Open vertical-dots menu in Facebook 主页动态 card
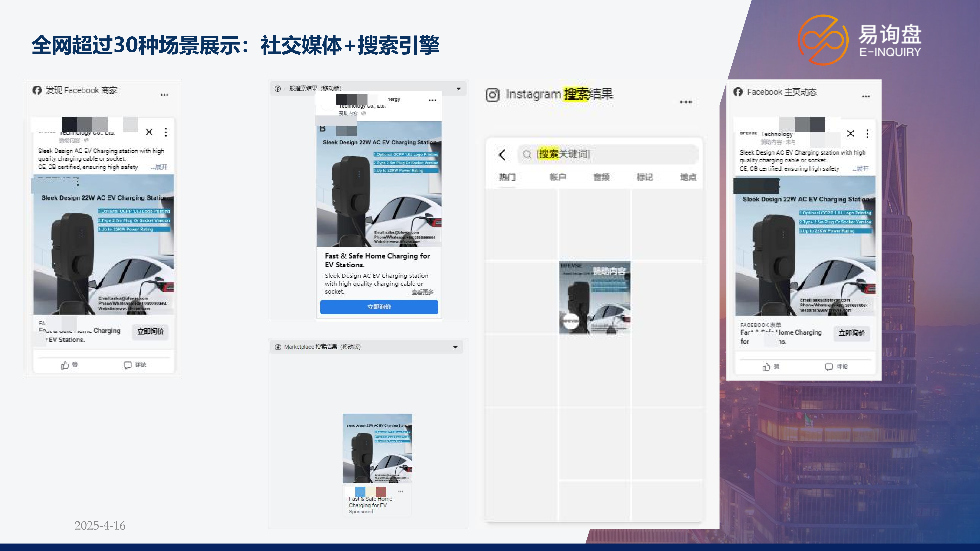The image size is (980, 551). coord(867,133)
